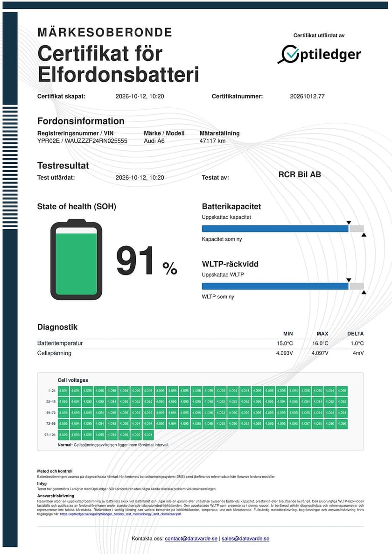Click the WLTP-räckvidd heading
The image size is (392, 554).
coord(230,264)
